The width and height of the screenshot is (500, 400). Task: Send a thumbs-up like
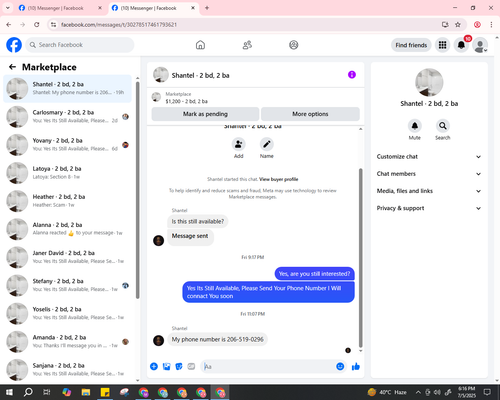tap(356, 367)
